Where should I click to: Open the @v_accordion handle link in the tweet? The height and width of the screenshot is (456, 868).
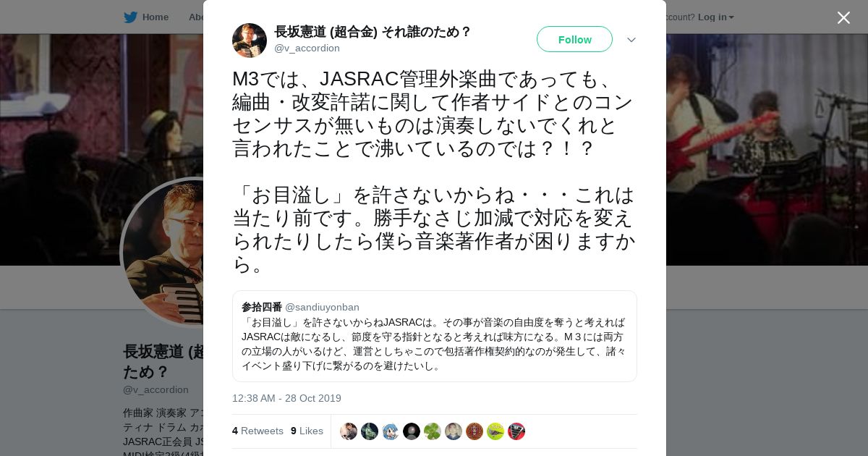[307, 48]
